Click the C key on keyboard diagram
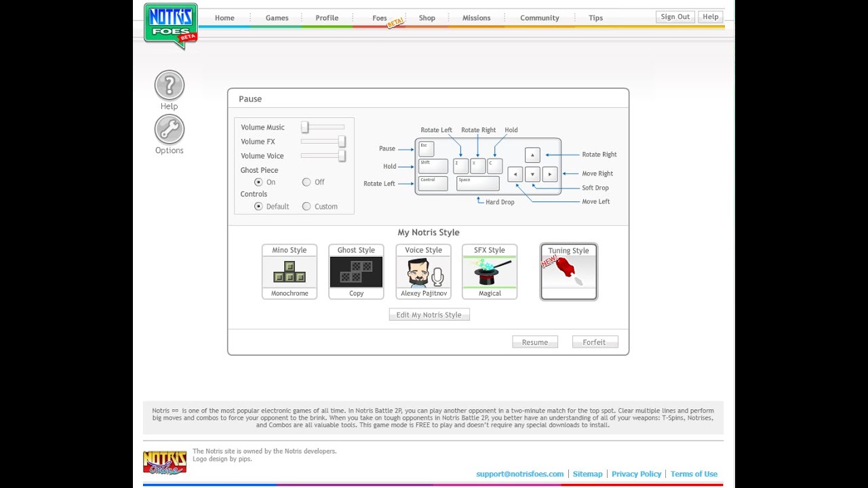The image size is (868, 488). click(x=495, y=166)
